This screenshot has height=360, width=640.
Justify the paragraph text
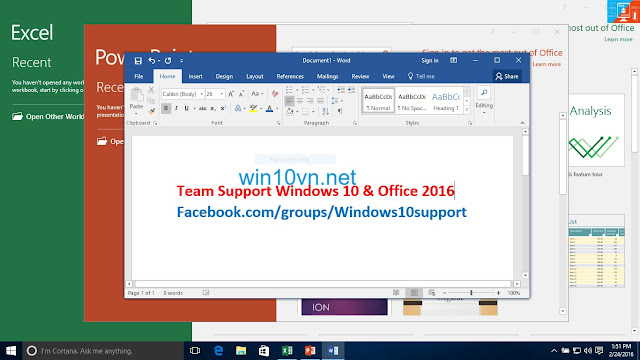pyautogui.click(x=320, y=100)
